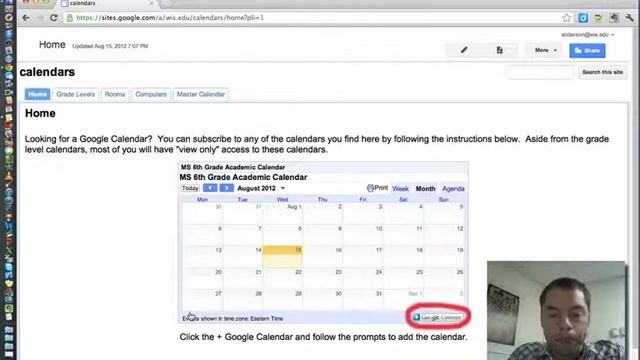Screen dimensions: 640x360
Task: Click the Updated Aug 15, 2012 timestamp
Action: [110, 46]
